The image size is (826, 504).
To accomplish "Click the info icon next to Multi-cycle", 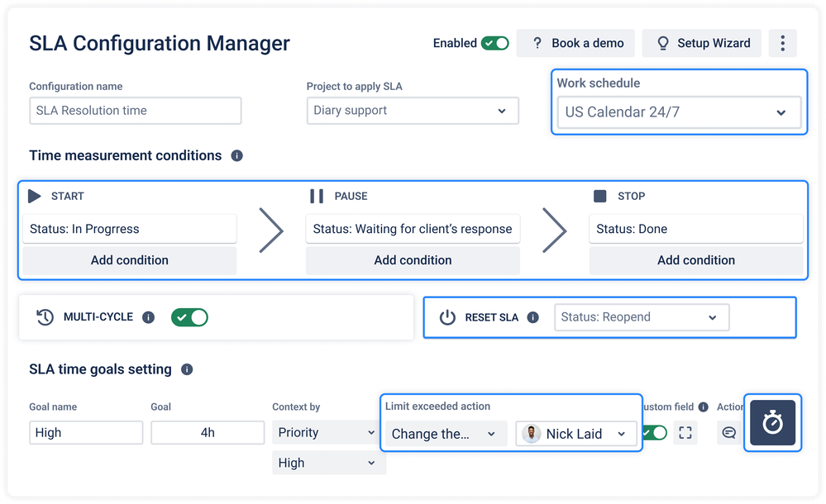I will pyautogui.click(x=149, y=317).
